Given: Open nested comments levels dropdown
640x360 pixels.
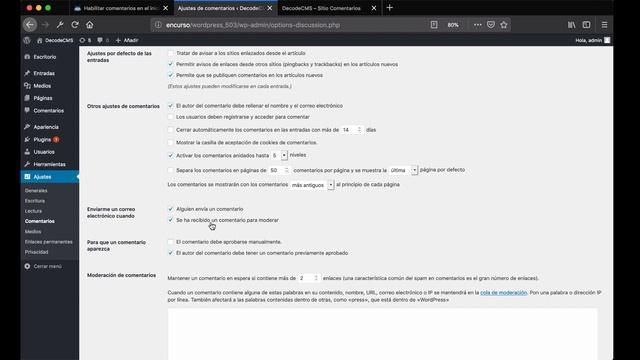Looking at the screenshot, I should pos(279,156).
